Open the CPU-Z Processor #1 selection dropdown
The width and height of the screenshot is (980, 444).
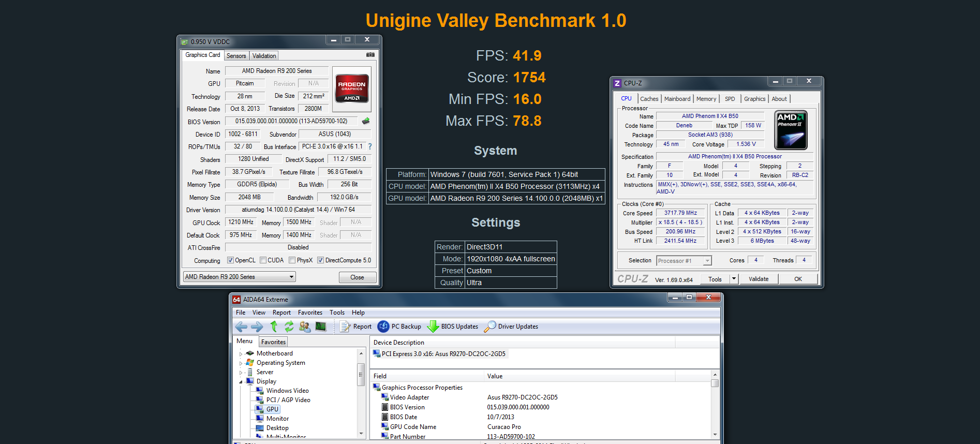click(684, 261)
